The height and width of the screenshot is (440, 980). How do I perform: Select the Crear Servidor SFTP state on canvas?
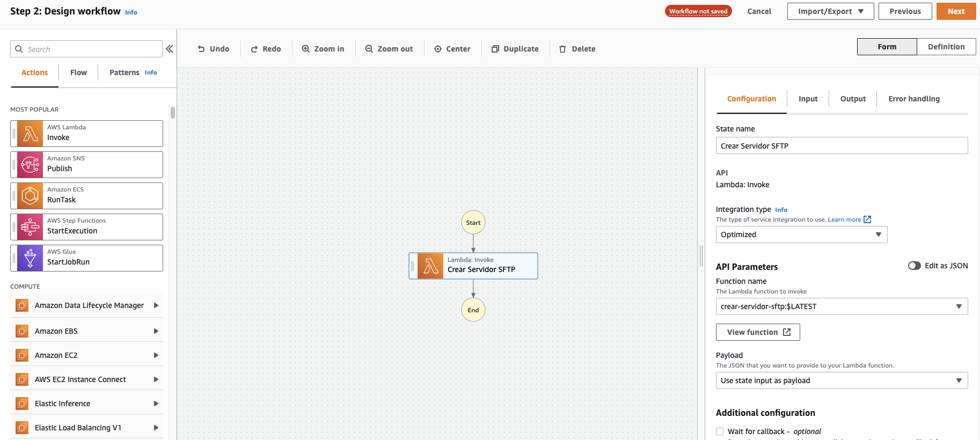tap(473, 266)
